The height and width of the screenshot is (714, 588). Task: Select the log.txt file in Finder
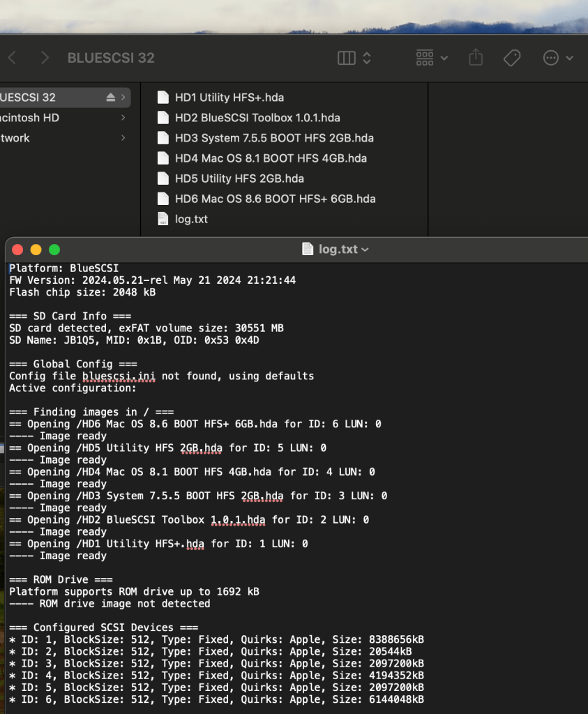coord(190,219)
